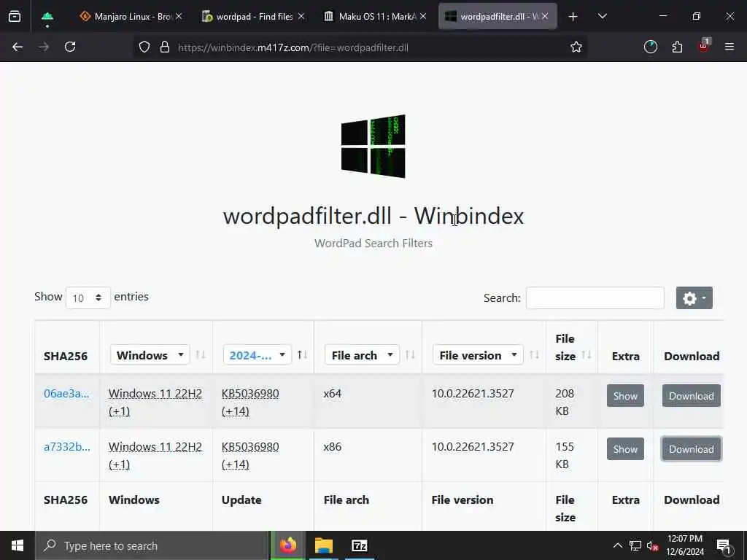Go back to the previous page
Screen dimensions: 747x560
[x=18, y=47]
